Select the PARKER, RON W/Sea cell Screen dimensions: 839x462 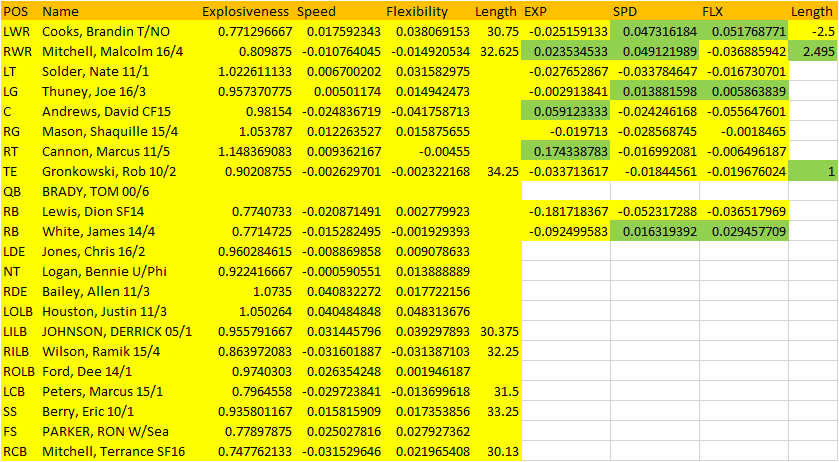point(105,431)
